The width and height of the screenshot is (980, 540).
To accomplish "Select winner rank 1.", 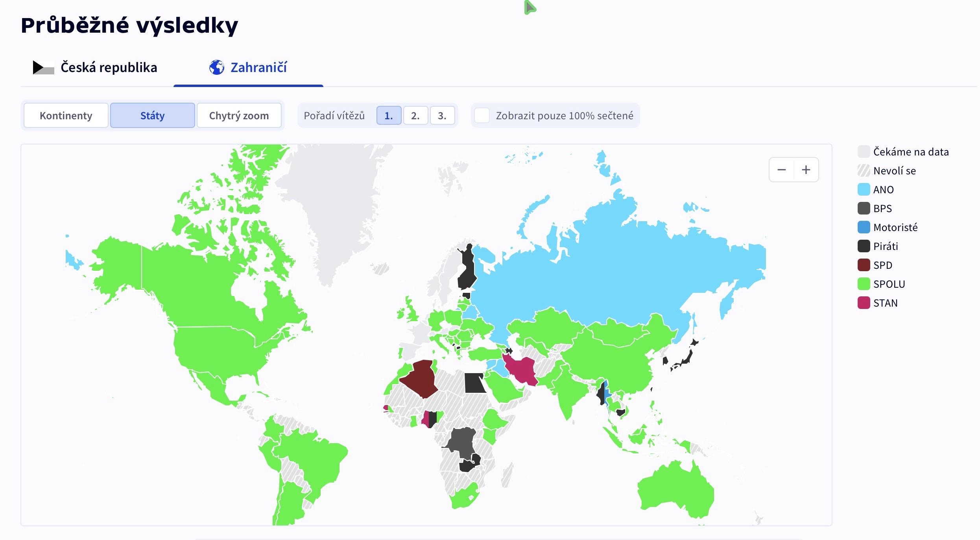I will (x=389, y=116).
